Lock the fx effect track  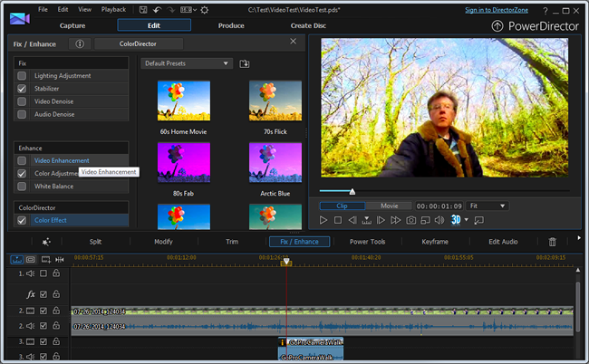[x=56, y=294]
